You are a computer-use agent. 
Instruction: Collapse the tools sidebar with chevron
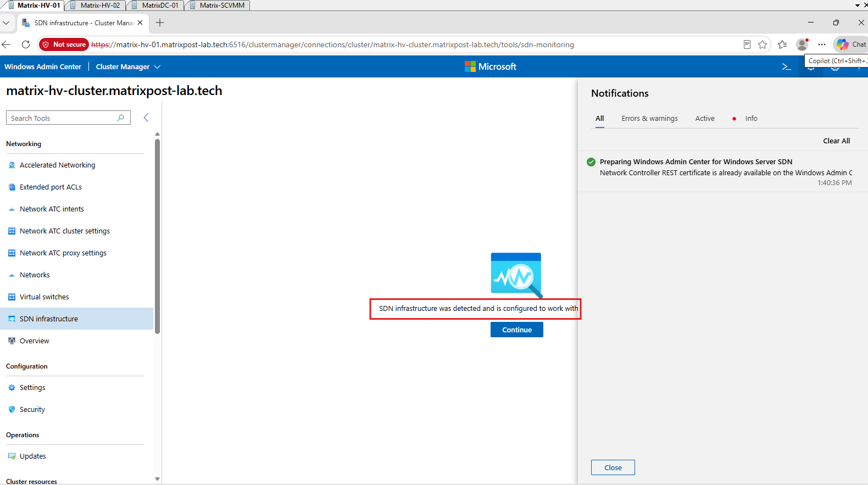pos(146,118)
